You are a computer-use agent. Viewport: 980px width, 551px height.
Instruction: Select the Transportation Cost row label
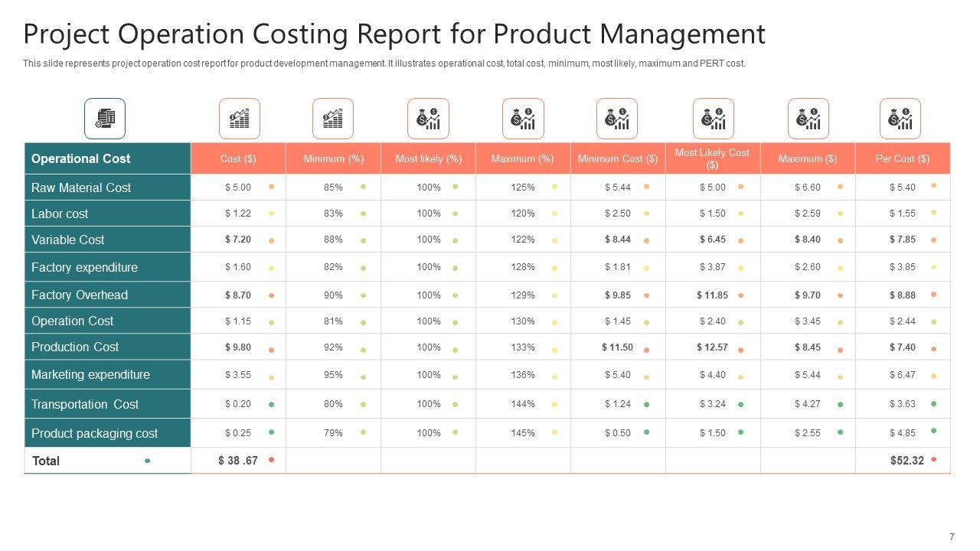85,404
